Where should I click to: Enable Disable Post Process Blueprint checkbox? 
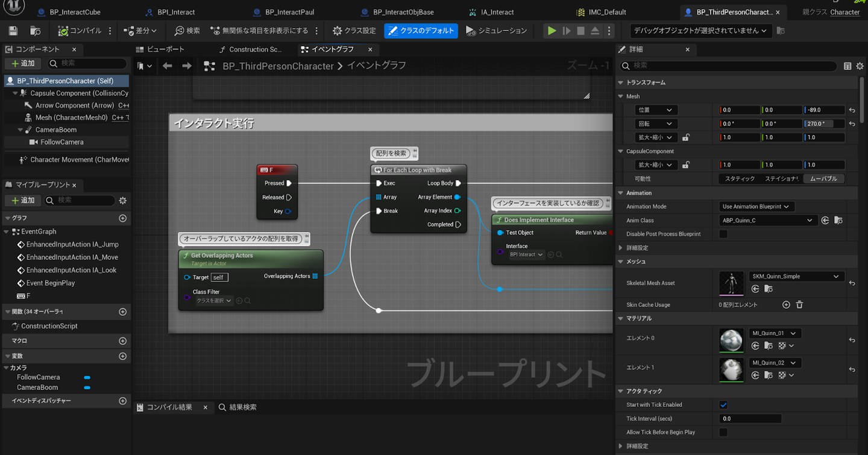point(723,234)
